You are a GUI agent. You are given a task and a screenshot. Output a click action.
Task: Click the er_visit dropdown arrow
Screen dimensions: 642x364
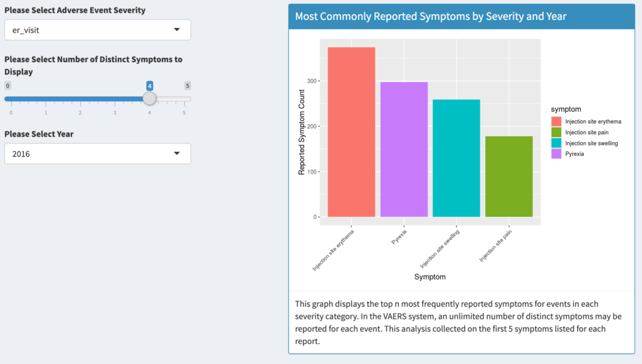click(177, 29)
